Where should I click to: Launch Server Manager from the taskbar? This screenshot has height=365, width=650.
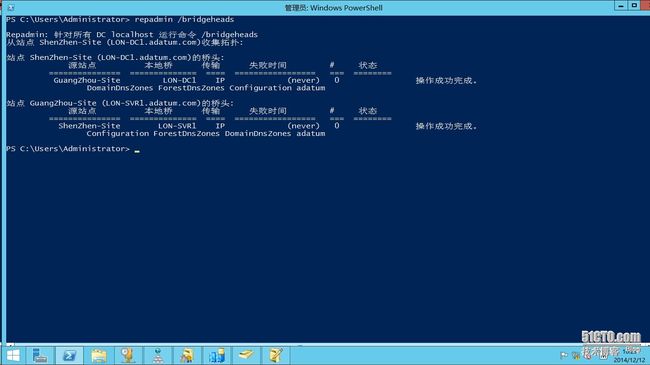point(40,355)
